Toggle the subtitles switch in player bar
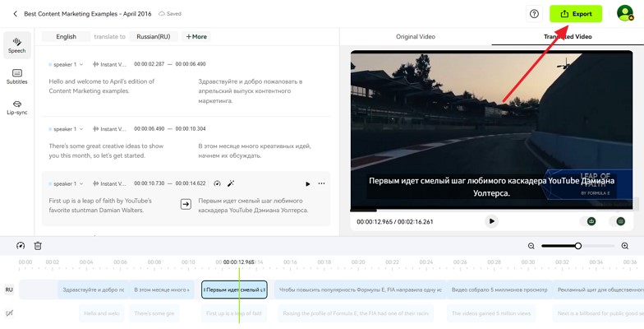This screenshot has width=644, height=329. point(618,221)
